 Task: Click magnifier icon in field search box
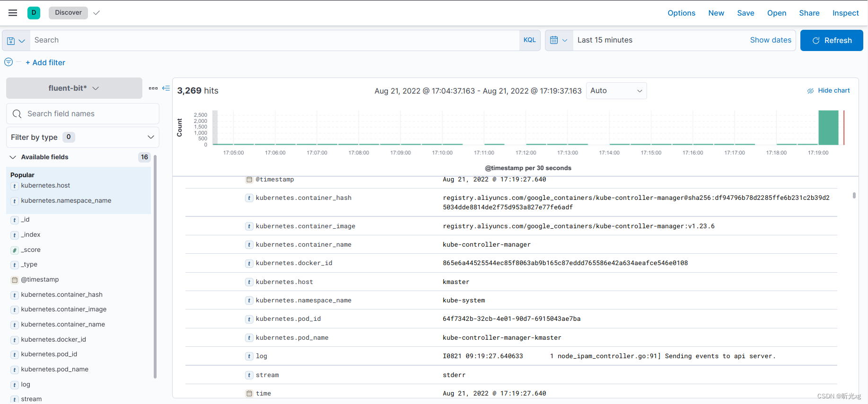point(17,114)
